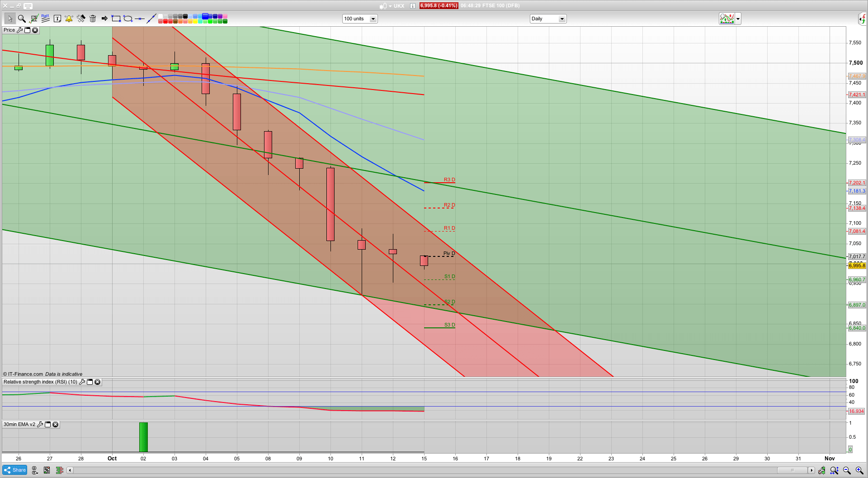Choose the rectangle drawing tool
The height and width of the screenshot is (478, 868).
click(x=116, y=19)
